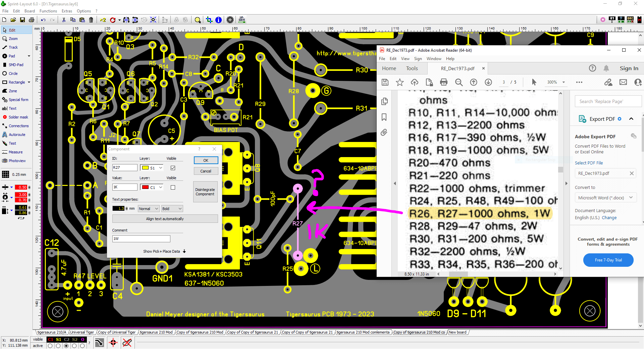This screenshot has width=644, height=349.
Task: Open Acrobat Tools tab
Action: coord(412,68)
